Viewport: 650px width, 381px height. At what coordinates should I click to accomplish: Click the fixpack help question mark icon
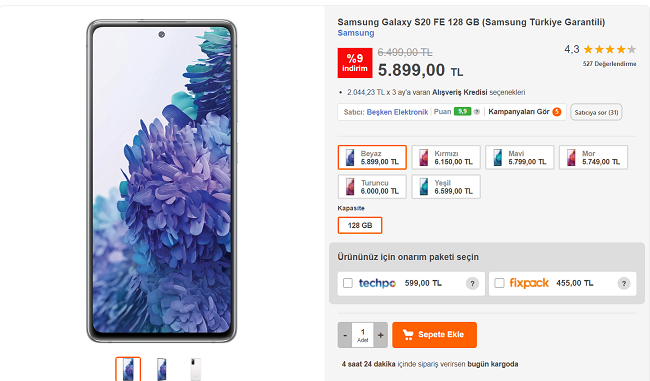624,284
